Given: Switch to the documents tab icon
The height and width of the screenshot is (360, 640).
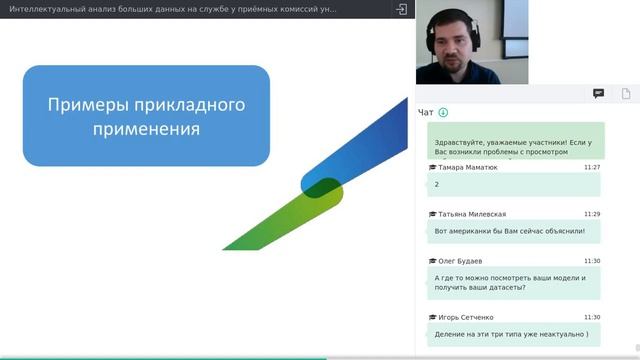Looking at the screenshot, I should click(x=626, y=93).
